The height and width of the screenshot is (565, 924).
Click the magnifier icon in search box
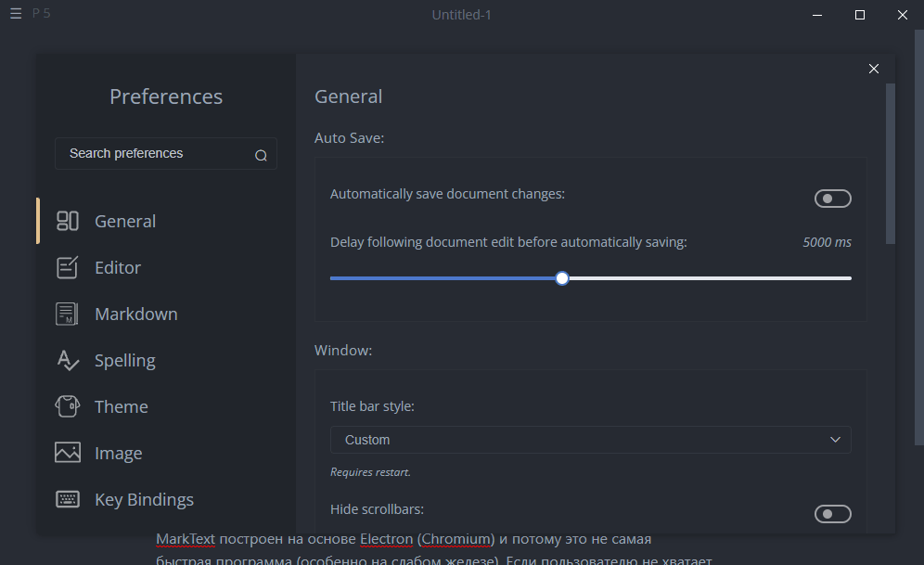click(261, 155)
